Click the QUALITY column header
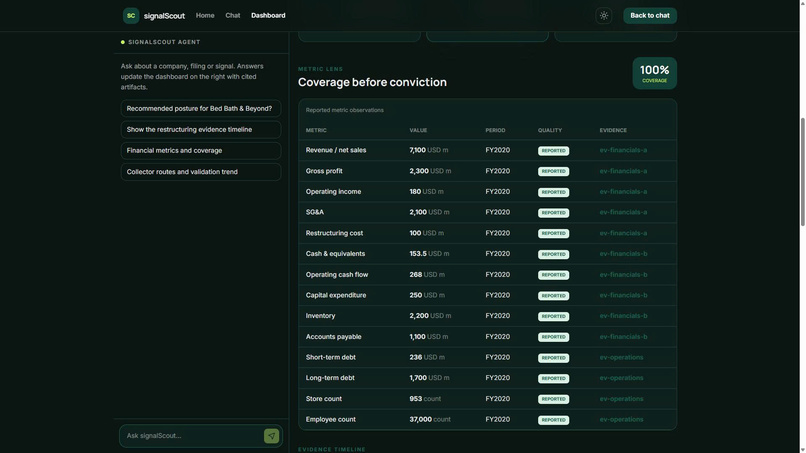The width and height of the screenshot is (806, 453). pos(549,131)
